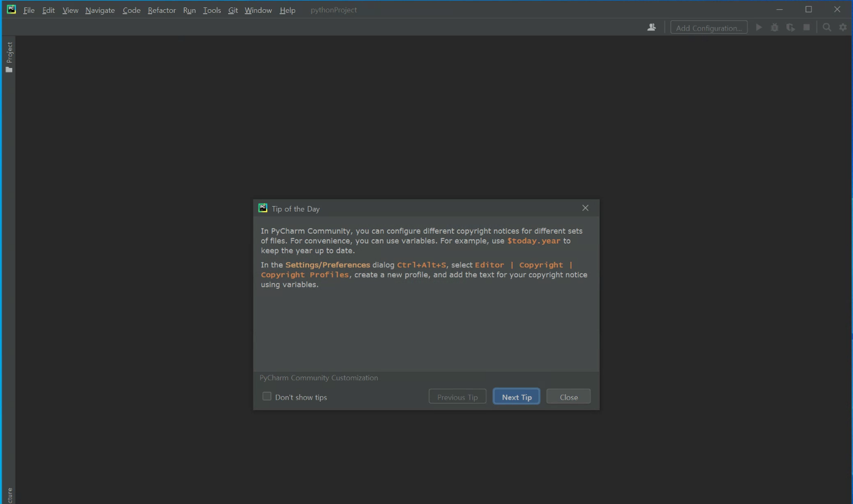Click the pythonProject title text

[x=334, y=10]
